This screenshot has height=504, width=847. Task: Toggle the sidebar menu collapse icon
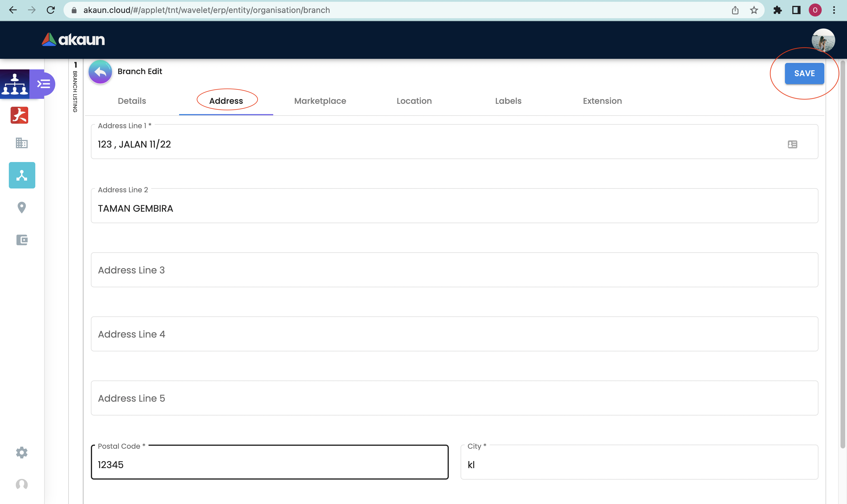click(x=44, y=84)
